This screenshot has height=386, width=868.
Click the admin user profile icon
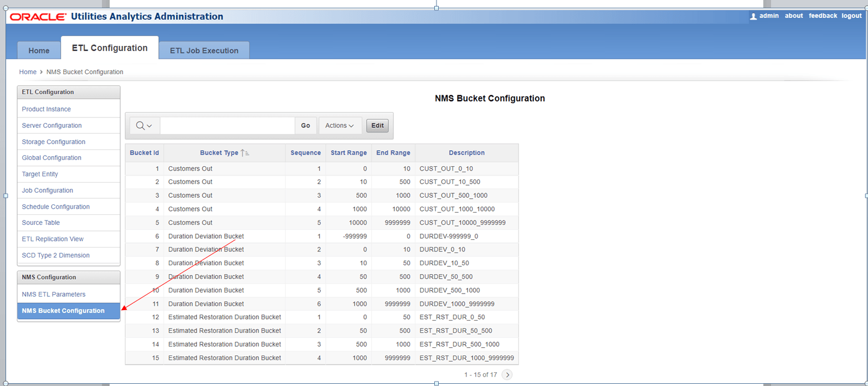(x=753, y=16)
